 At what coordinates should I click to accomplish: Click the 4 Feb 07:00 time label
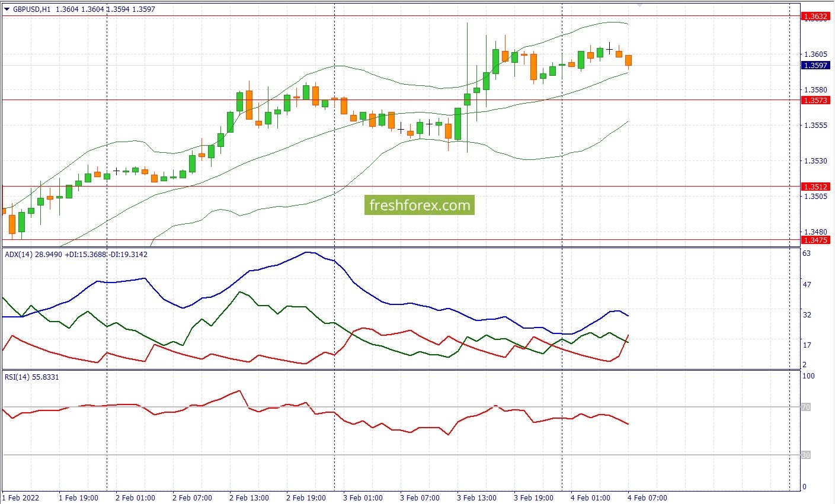click(648, 498)
